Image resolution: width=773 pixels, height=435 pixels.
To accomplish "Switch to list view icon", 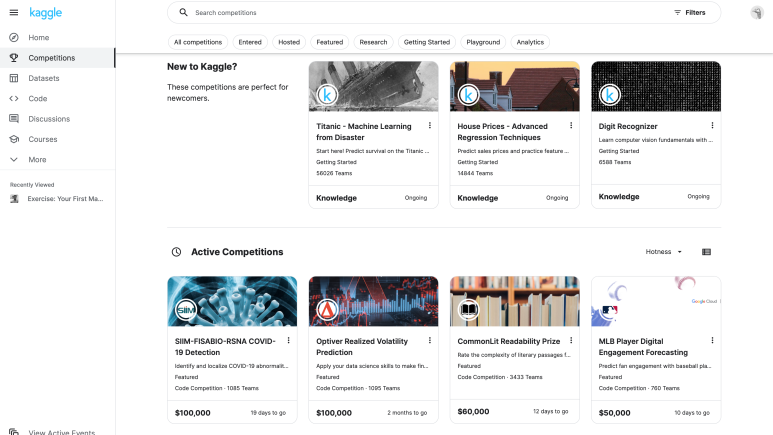I will pyautogui.click(x=706, y=252).
